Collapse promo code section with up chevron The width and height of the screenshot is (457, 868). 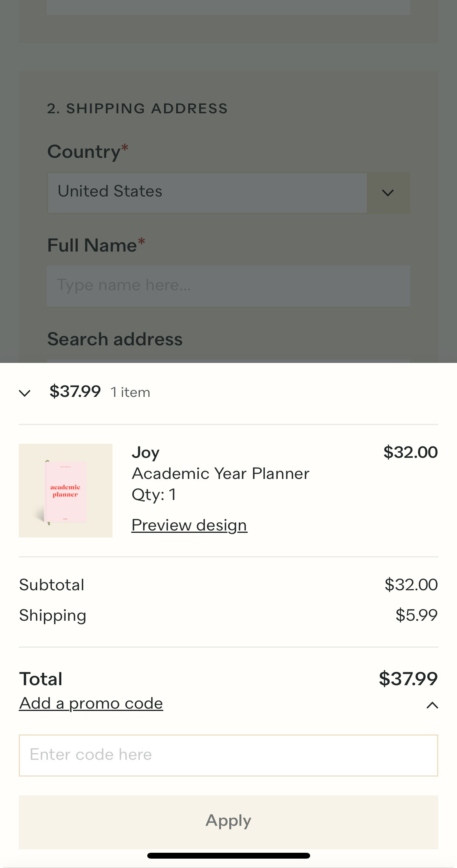[432, 705]
